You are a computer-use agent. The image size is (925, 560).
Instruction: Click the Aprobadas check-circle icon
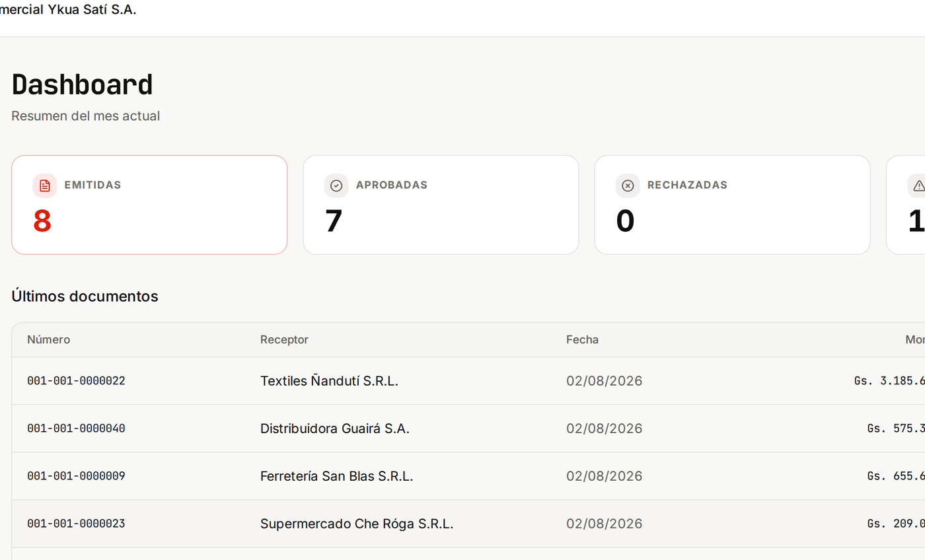(x=336, y=186)
